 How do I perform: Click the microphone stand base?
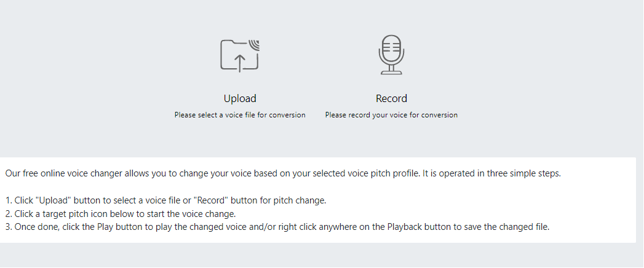[x=391, y=73]
